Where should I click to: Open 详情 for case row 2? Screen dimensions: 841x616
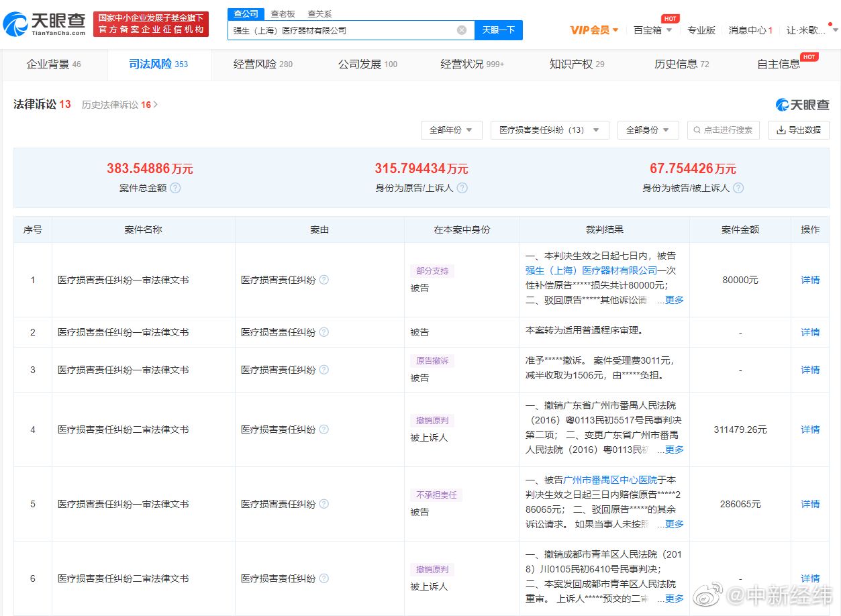point(810,332)
